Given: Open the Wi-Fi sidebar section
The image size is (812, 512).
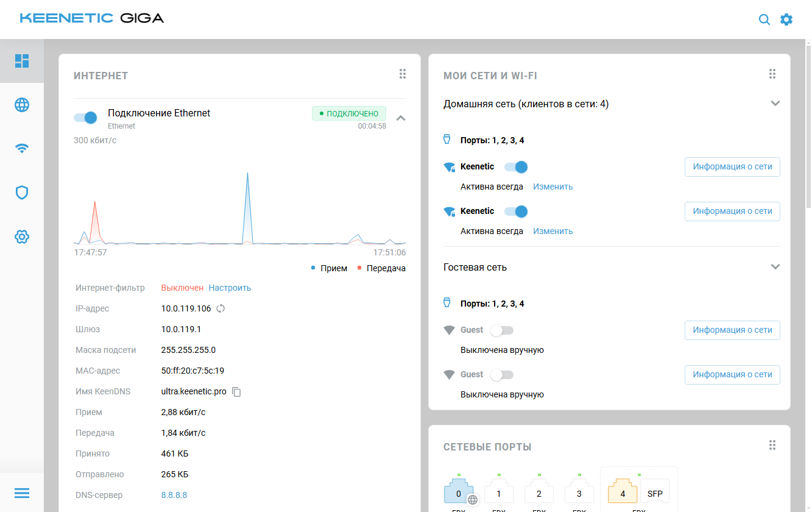Looking at the screenshot, I should click(x=22, y=149).
